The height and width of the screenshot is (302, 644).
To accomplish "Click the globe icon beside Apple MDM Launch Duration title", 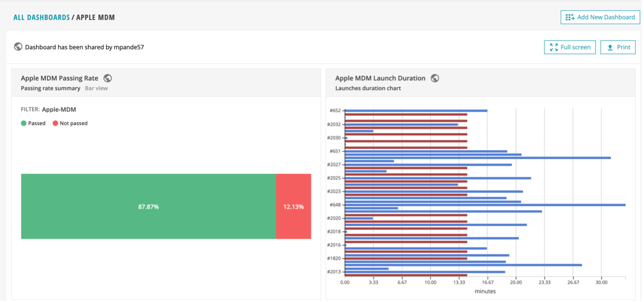I will pyautogui.click(x=435, y=78).
